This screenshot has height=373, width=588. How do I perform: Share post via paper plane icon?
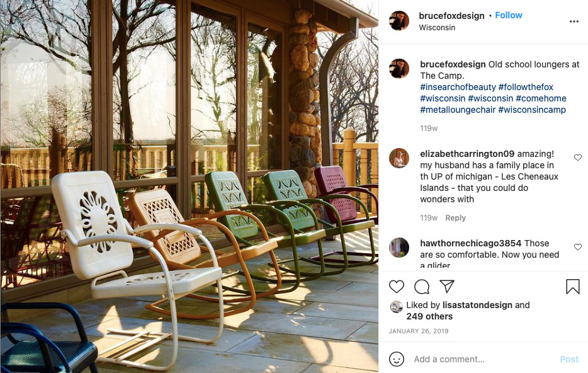[447, 287]
